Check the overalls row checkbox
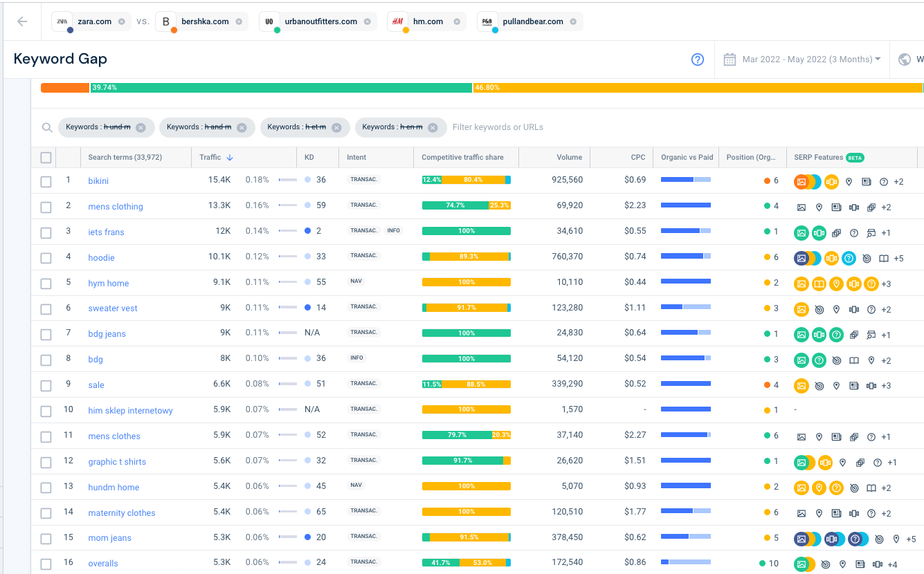The image size is (924, 574). click(46, 565)
